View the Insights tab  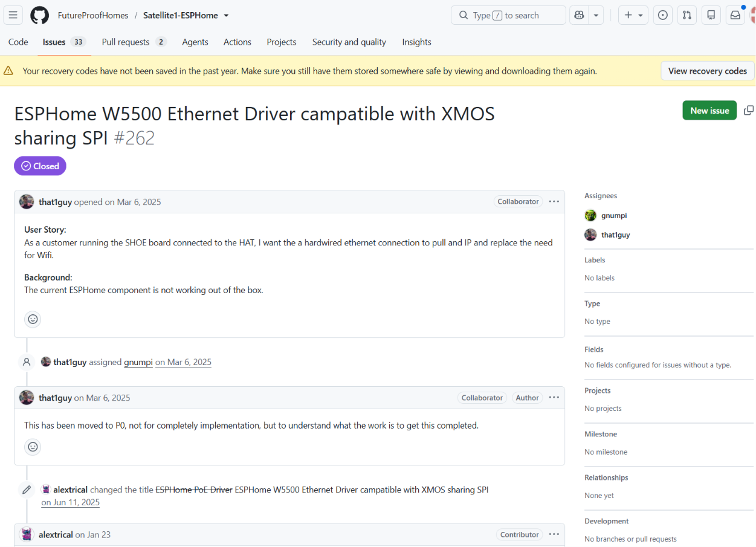click(x=416, y=42)
